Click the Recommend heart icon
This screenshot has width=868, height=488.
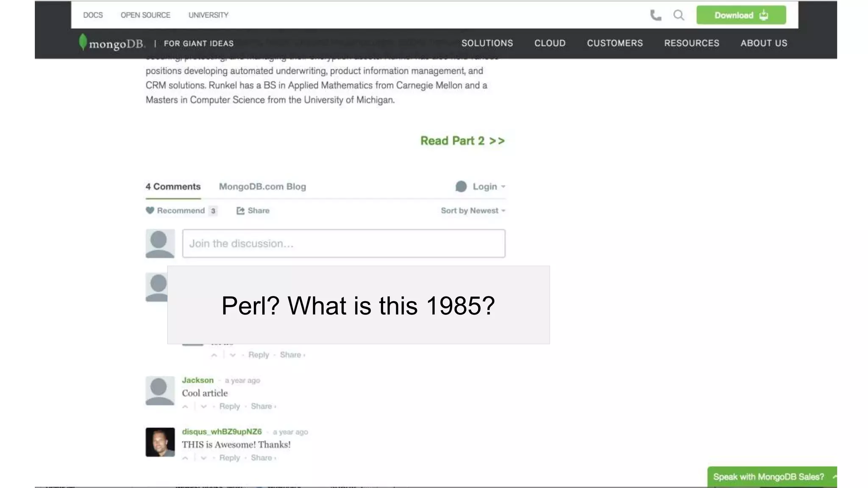coord(150,211)
